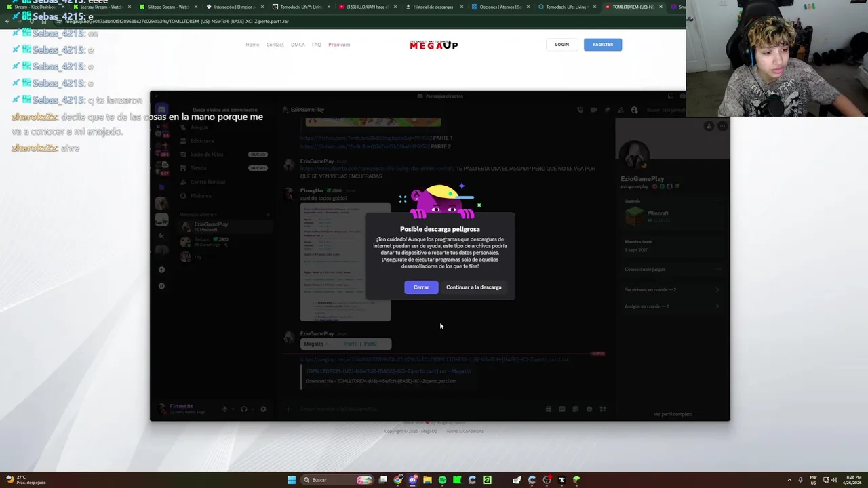Open Discord discover servers compass icon
This screenshot has width=868, height=488.
[161, 286]
